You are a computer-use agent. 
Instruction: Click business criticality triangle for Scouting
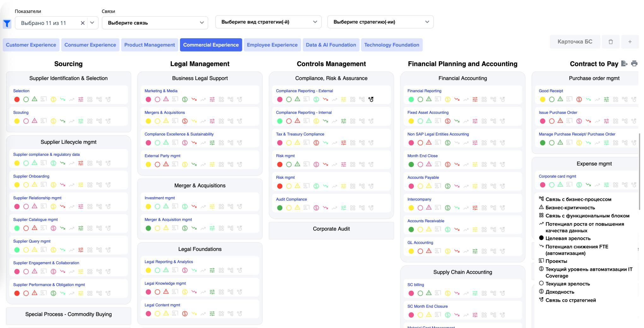click(x=35, y=121)
